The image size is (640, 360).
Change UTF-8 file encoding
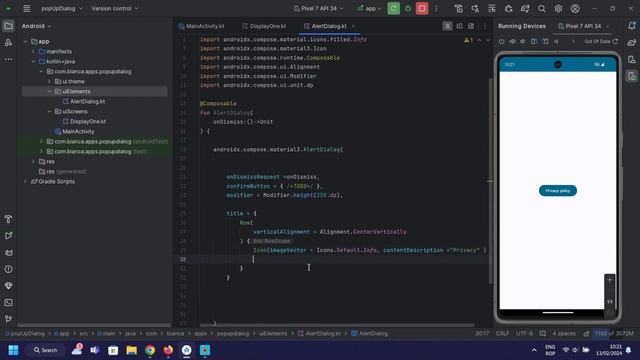coord(524,333)
